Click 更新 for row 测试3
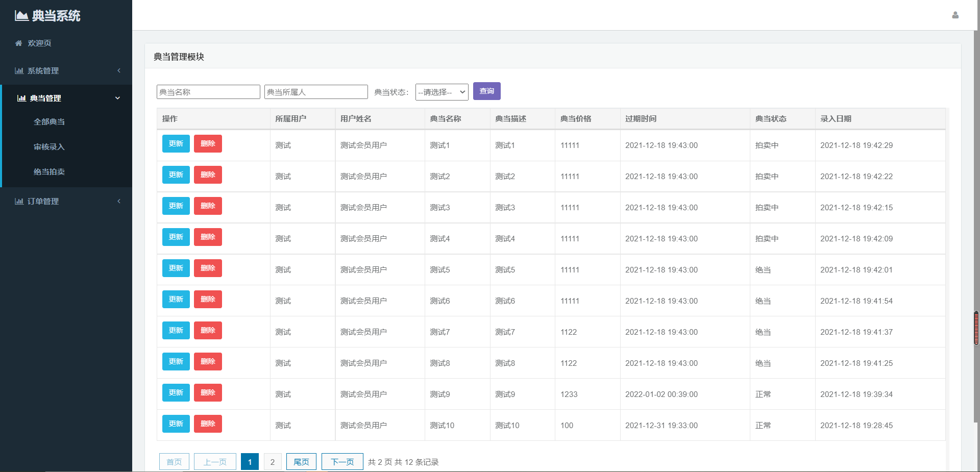The height and width of the screenshot is (472, 980). tap(176, 206)
